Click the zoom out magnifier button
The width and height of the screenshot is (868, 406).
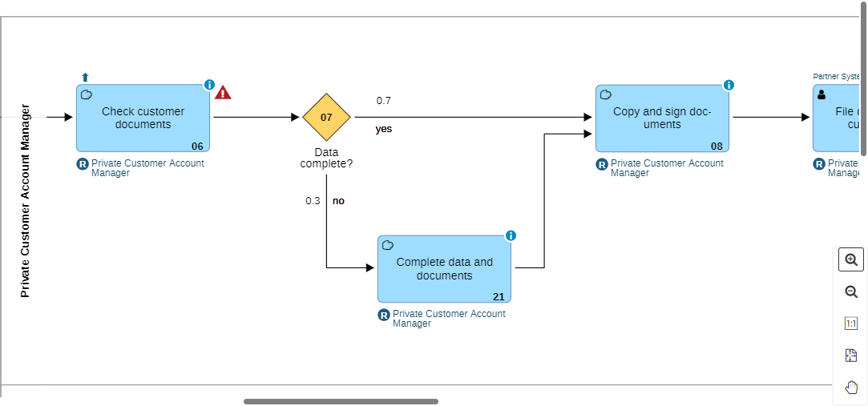[851, 292]
